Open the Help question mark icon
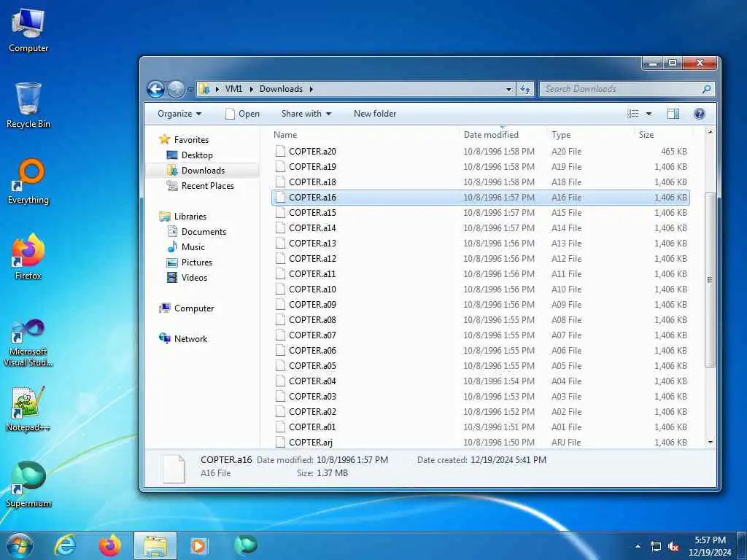Screen dimensions: 747x560 coord(699,114)
